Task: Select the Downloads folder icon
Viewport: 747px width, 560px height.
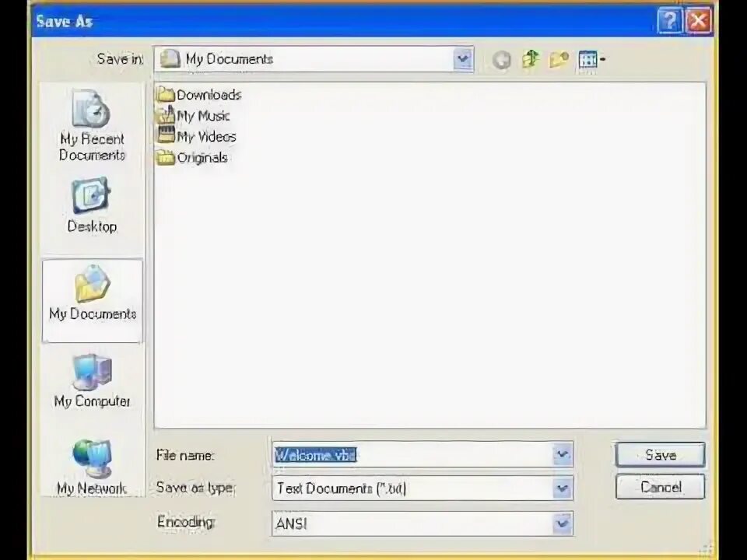Action: pyautogui.click(x=165, y=94)
